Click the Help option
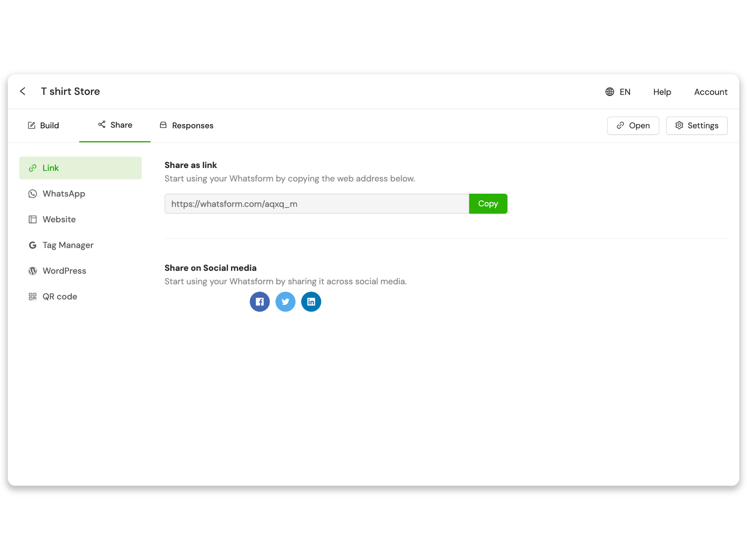 662,92
